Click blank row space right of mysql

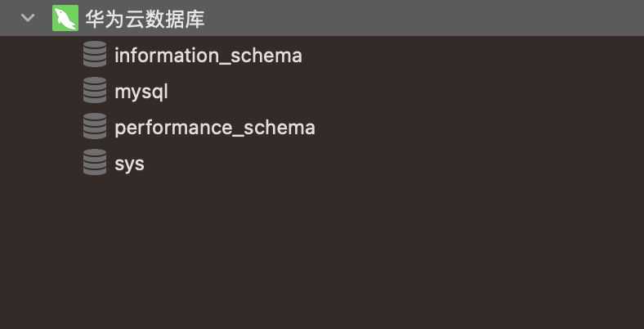pyautogui.click(x=409, y=92)
